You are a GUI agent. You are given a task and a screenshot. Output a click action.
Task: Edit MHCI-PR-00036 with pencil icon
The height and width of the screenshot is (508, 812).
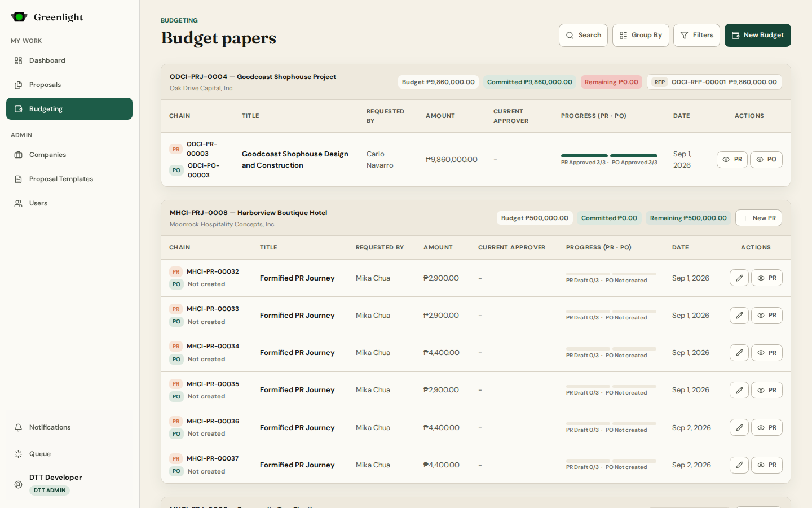pyautogui.click(x=739, y=427)
